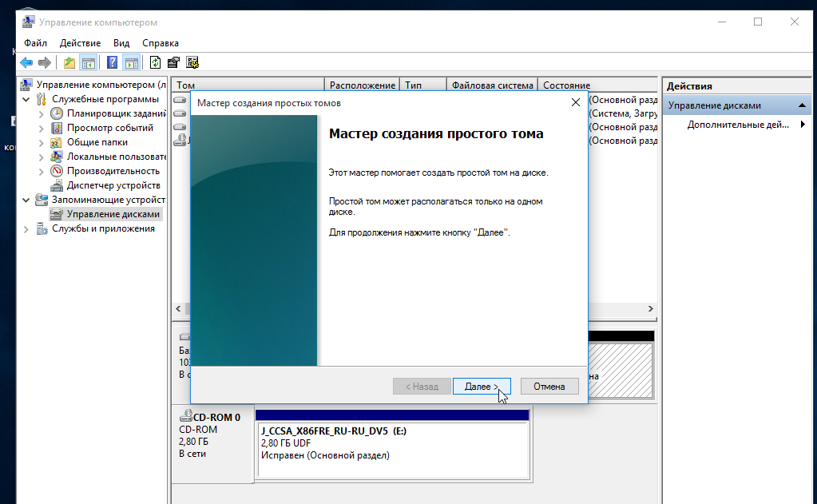The height and width of the screenshot is (504, 817).
Task: Click the Back arrow in the toolbar
Action: click(x=26, y=63)
